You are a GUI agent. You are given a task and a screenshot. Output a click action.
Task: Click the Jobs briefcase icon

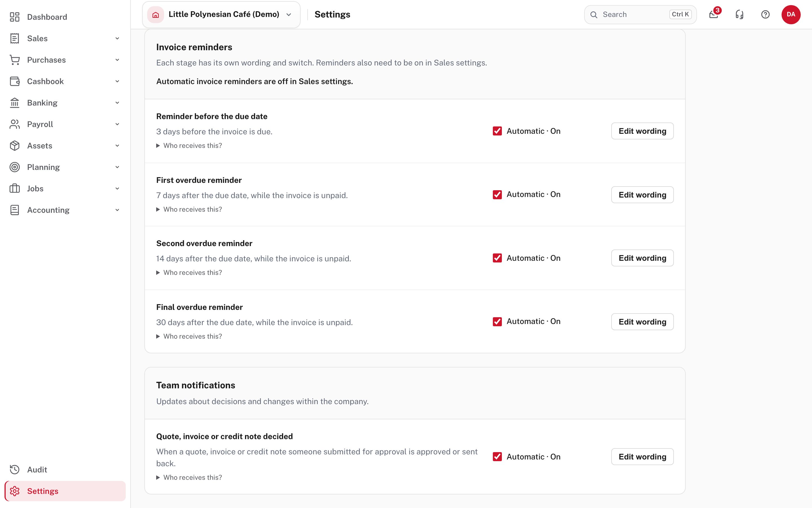pyautogui.click(x=14, y=189)
